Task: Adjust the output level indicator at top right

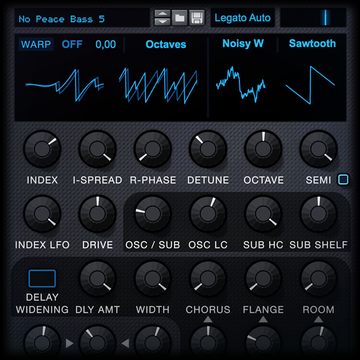Action: pyautogui.click(x=313, y=17)
